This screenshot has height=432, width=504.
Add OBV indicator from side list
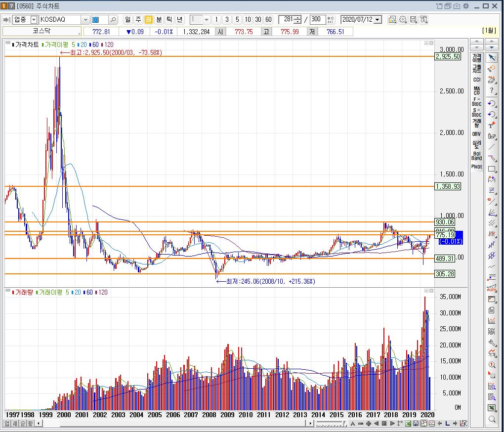tap(477, 134)
